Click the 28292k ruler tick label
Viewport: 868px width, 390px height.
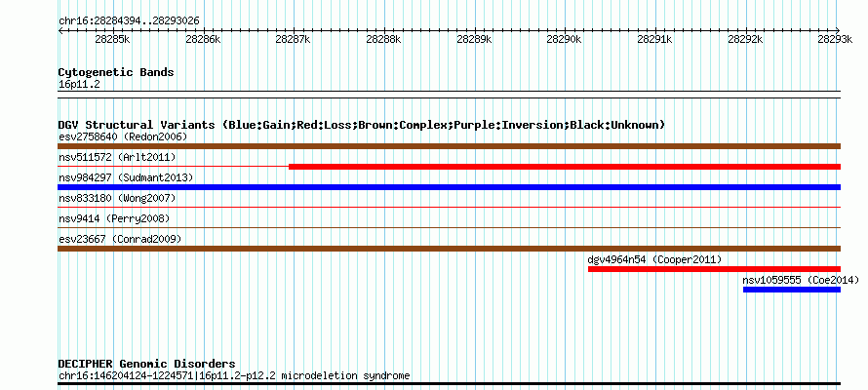(745, 39)
